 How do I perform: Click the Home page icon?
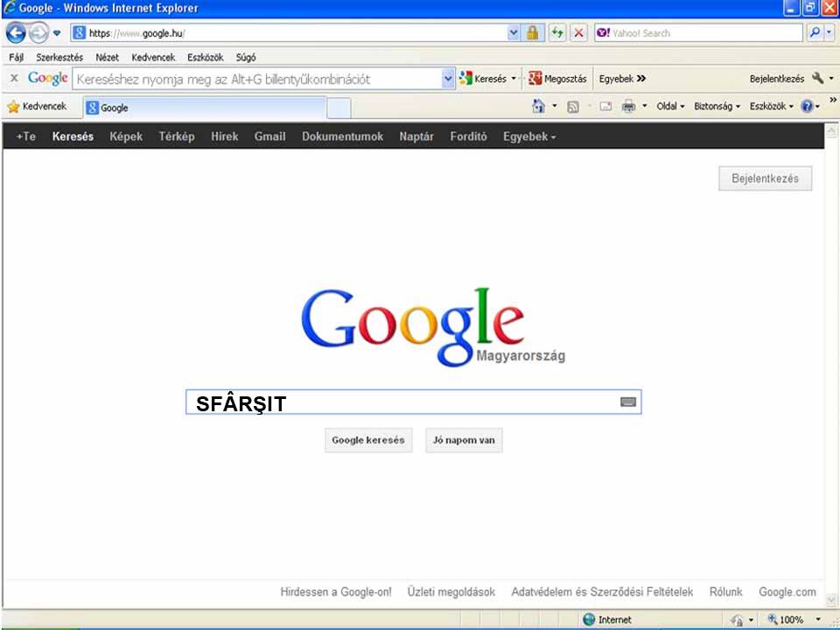click(539, 107)
